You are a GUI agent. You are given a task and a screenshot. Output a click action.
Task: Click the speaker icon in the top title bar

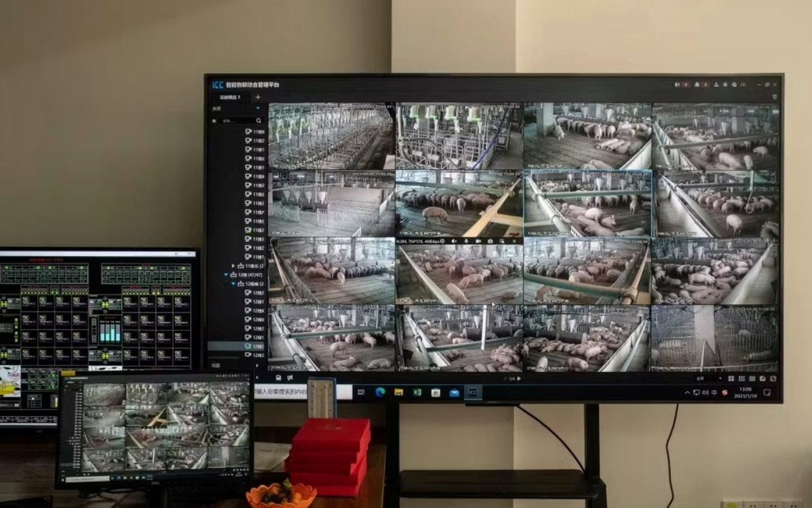click(x=678, y=84)
